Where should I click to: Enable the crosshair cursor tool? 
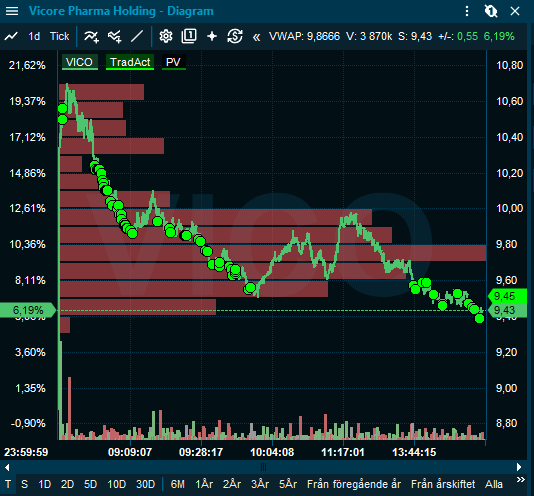(x=212, y=36)
